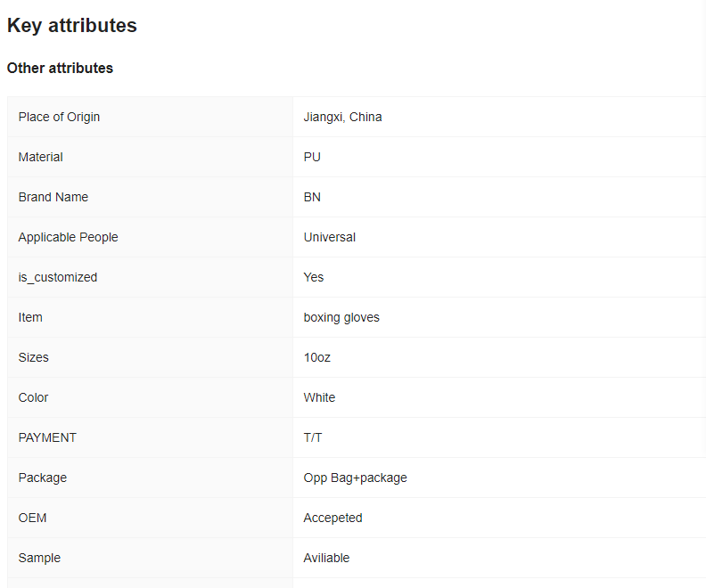Select the 10oz sizes value
The width and height of the screenshot is (706, 588).
coord(316,357)
